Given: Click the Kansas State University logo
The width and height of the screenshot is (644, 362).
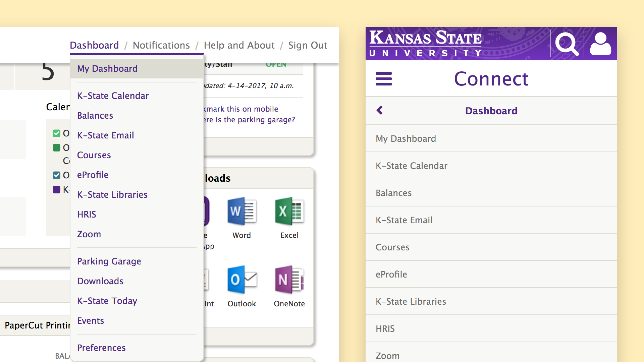Looking at the screenshot, I should click(425, 43).
